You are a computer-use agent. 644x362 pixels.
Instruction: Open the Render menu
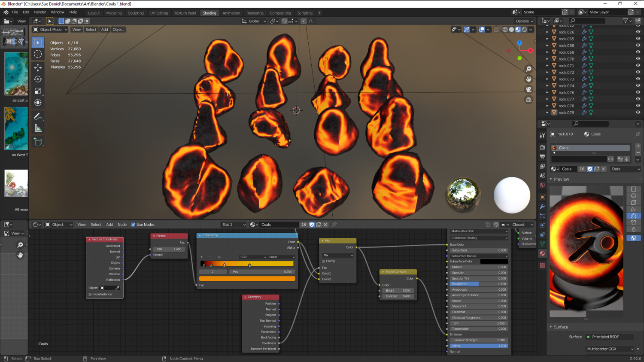click(x=40, y=12)
